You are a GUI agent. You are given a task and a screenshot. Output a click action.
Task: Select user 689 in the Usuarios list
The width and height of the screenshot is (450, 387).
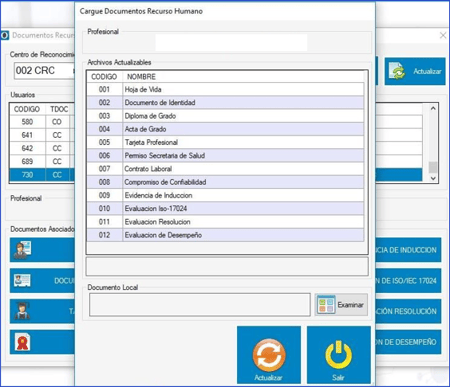coord(42,161)
